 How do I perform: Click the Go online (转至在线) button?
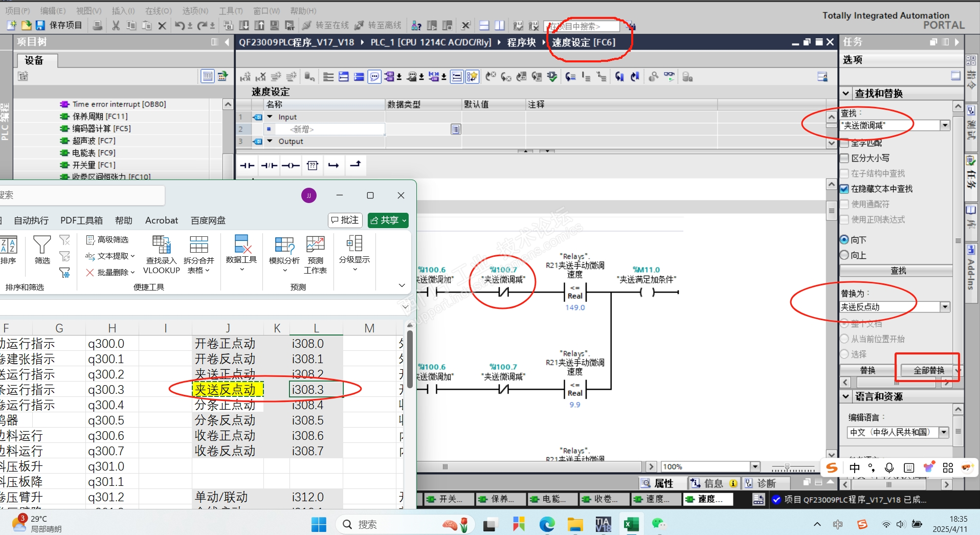click(326, 25)
